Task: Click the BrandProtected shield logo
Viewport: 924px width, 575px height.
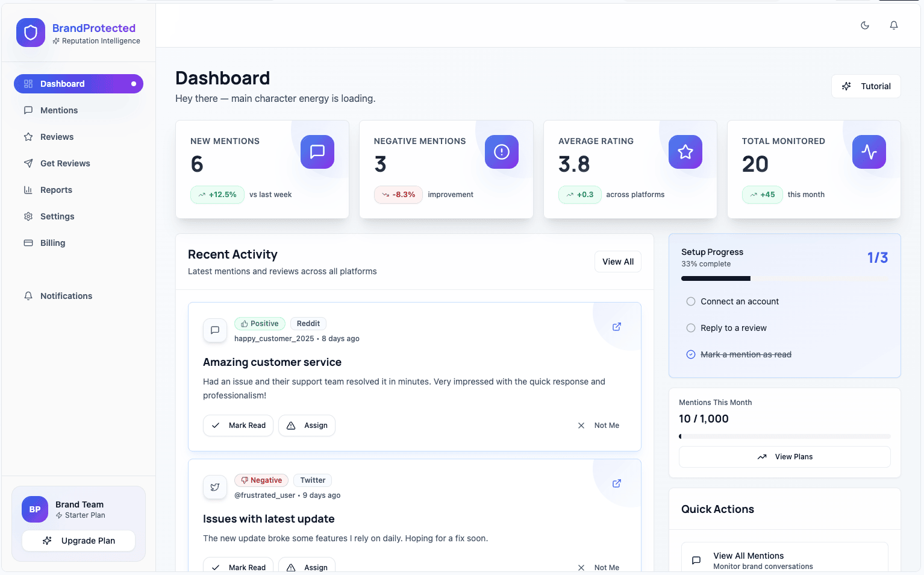Action: tap(31, 33)
